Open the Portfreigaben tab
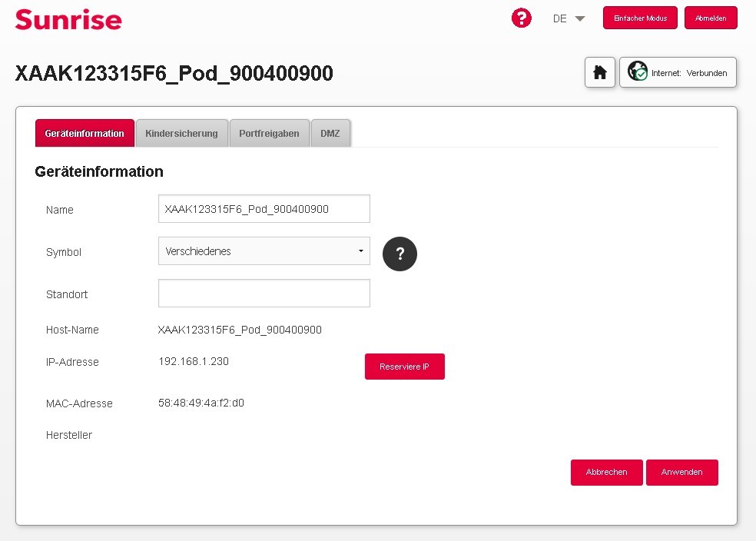This screenshot has height=541, width=756. (269, 134)
